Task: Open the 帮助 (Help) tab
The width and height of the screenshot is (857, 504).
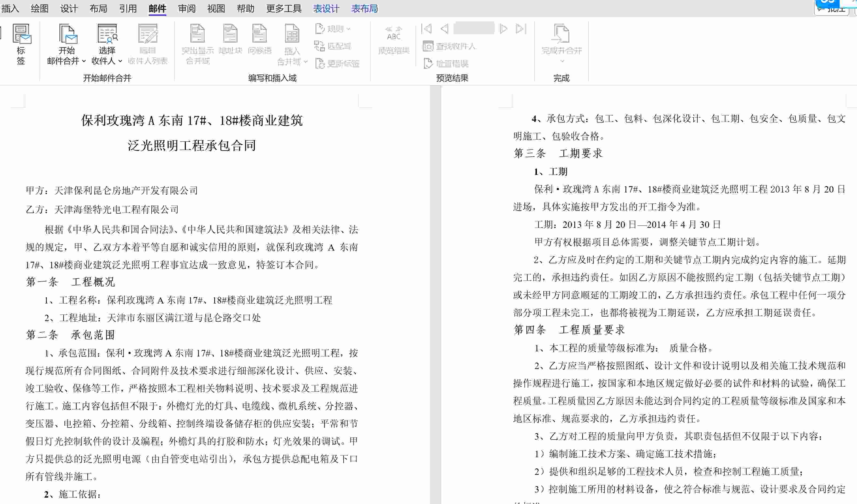Action: 245,9
